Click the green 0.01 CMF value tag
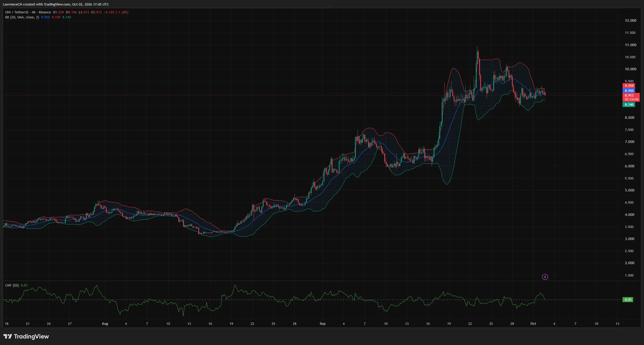The height and width of the screenshot is (345, 644). [628, 300]
